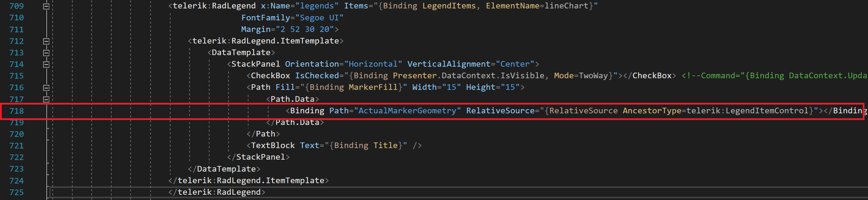Screen dimensions: 868x200
Task: Collapse the Path.Data fold on line 717
Action: 46,99
